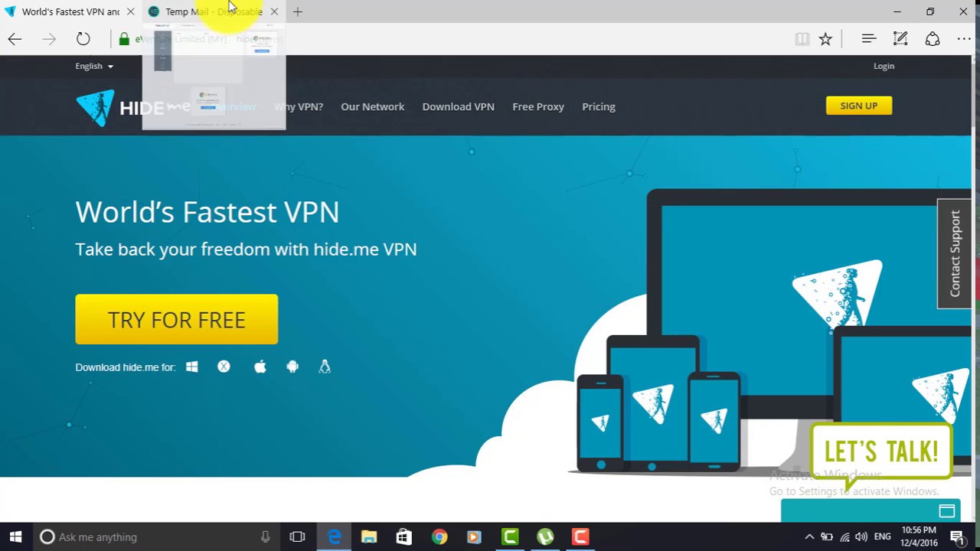Refresh the current page
This screenshot has height=551, width=980.
tap(83, 39)
